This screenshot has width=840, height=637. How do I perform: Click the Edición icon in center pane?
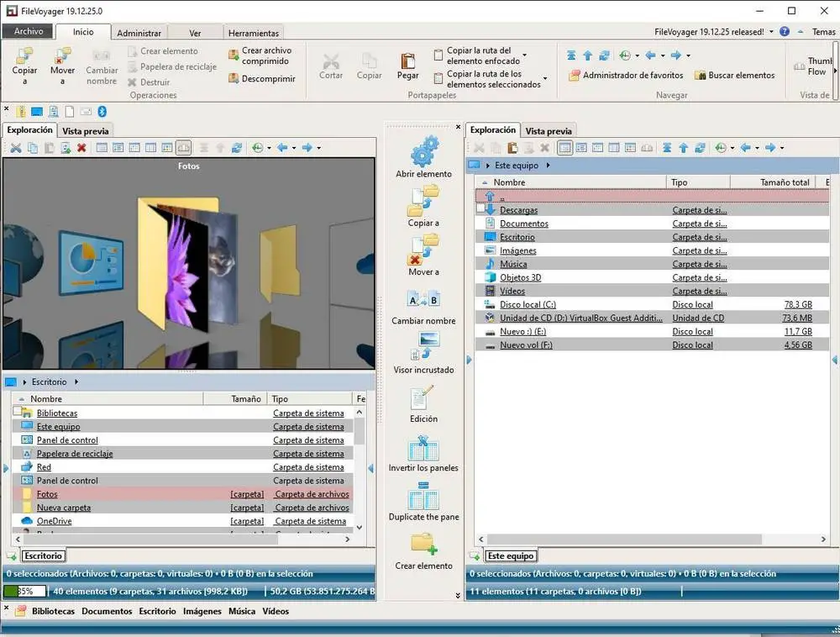423,403
